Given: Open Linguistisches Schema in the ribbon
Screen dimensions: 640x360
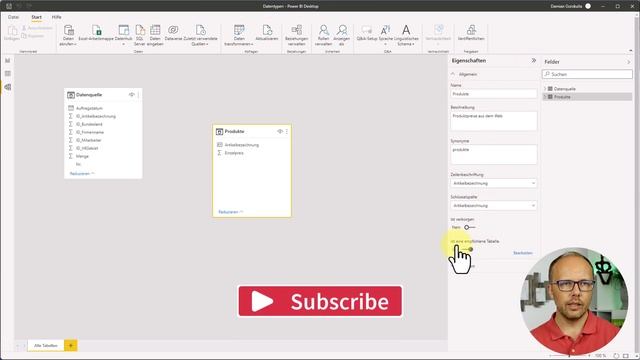Looking at the screenshot, I should pyautogui.click(x=406, y=35).
